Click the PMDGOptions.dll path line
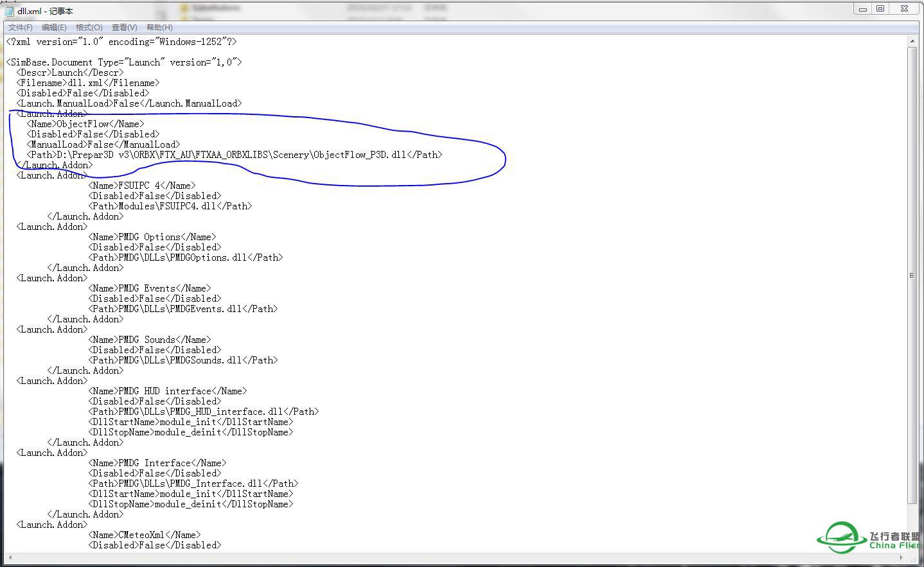 [x=186, y=257]
